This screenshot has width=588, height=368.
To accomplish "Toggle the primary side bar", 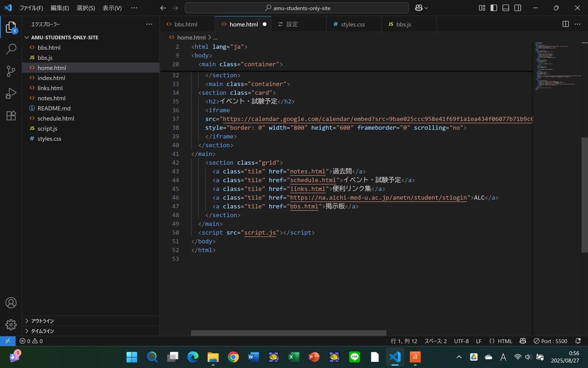I will [494, 8].
